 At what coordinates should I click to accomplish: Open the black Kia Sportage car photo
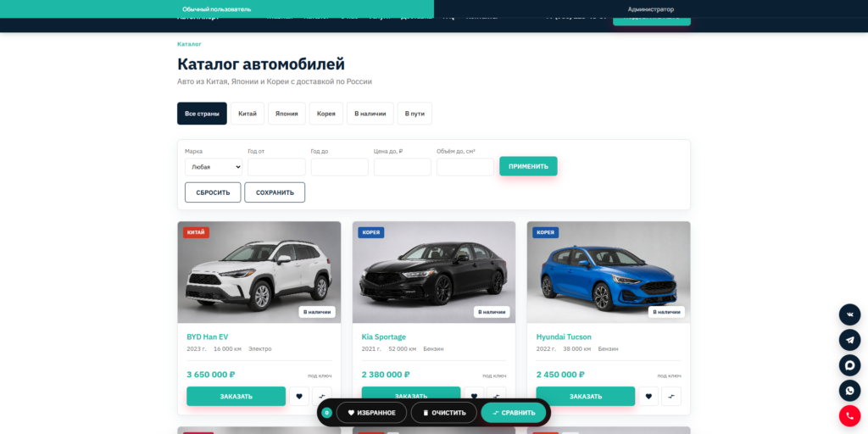point(434,272)
